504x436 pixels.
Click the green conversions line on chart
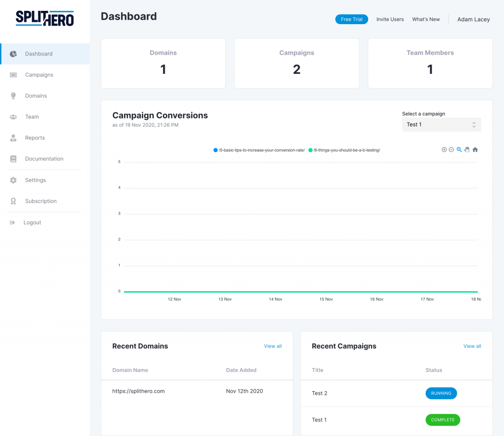pyautogui.click(x=301, y=292)
